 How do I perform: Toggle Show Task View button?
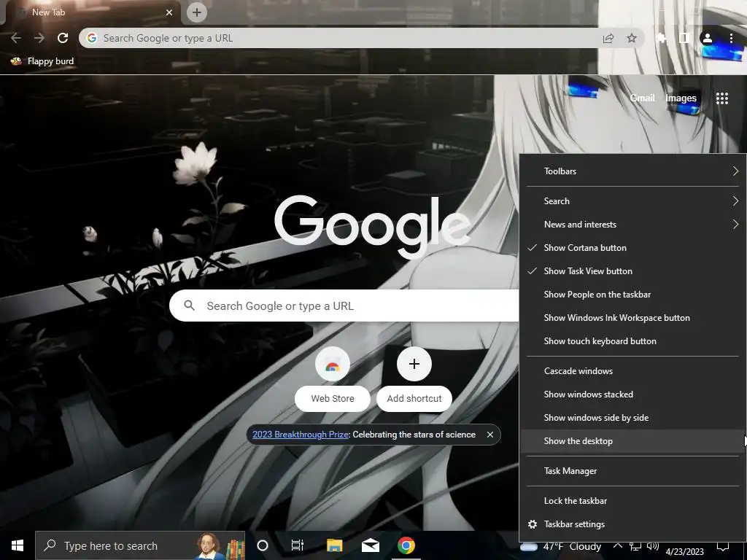[632, 271]
